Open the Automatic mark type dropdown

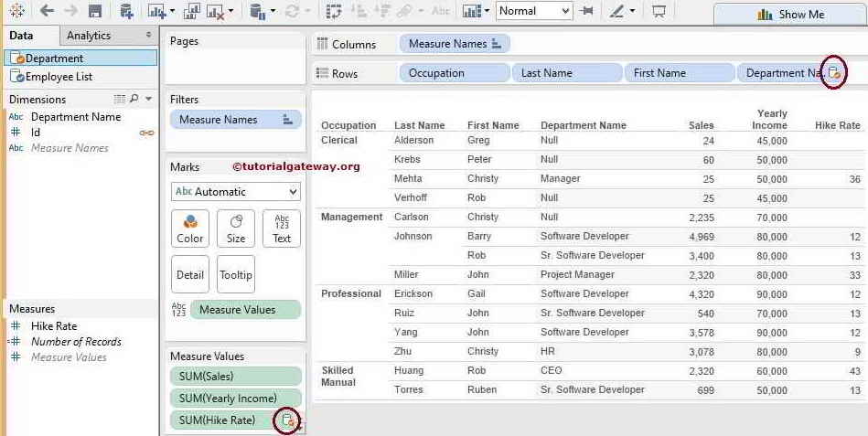pyautogui.click(x=236, y=192)
